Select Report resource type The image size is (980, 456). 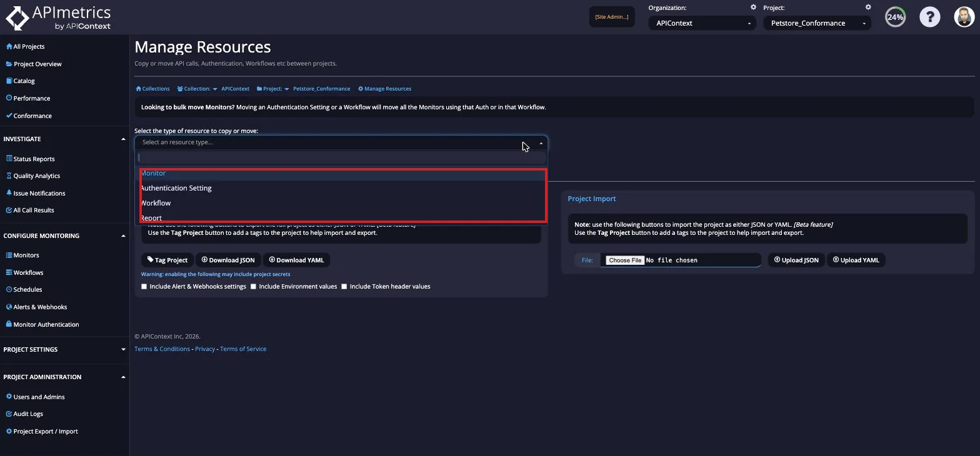pyautogui.click(x=341, y=217)
